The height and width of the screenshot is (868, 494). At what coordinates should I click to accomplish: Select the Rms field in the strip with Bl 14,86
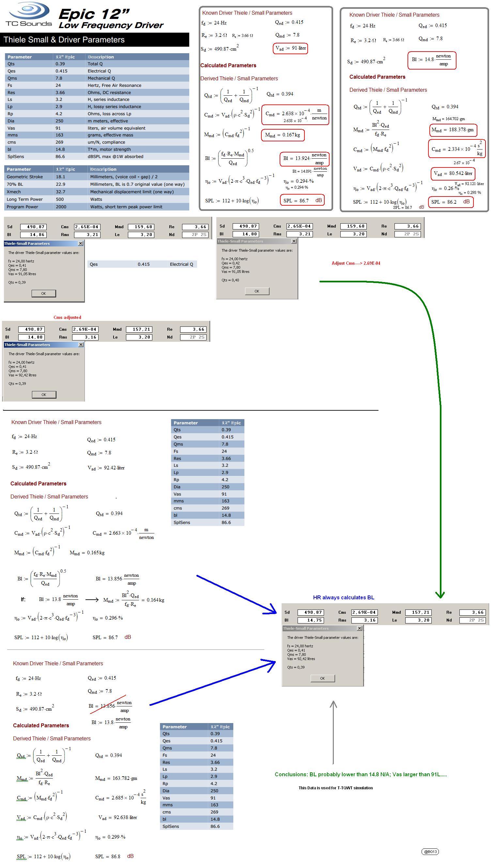click(87, 234)
